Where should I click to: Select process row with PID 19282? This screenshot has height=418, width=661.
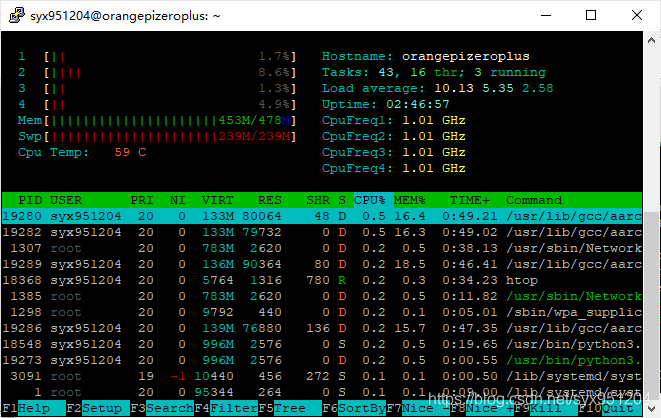322,232
